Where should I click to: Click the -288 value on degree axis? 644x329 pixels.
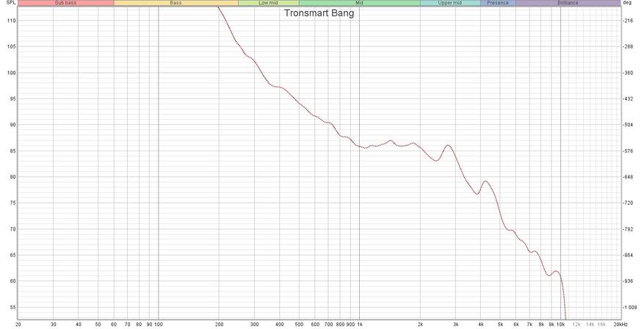(628, 46)
